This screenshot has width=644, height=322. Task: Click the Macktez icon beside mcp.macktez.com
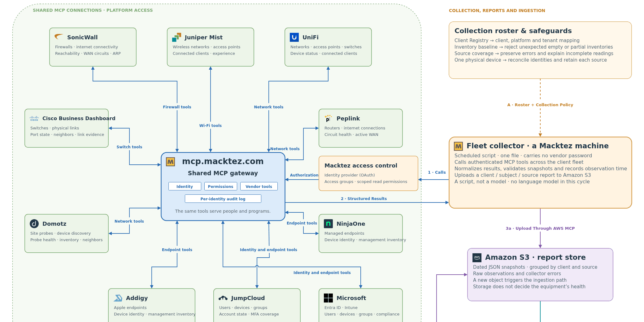click(171, 162)
